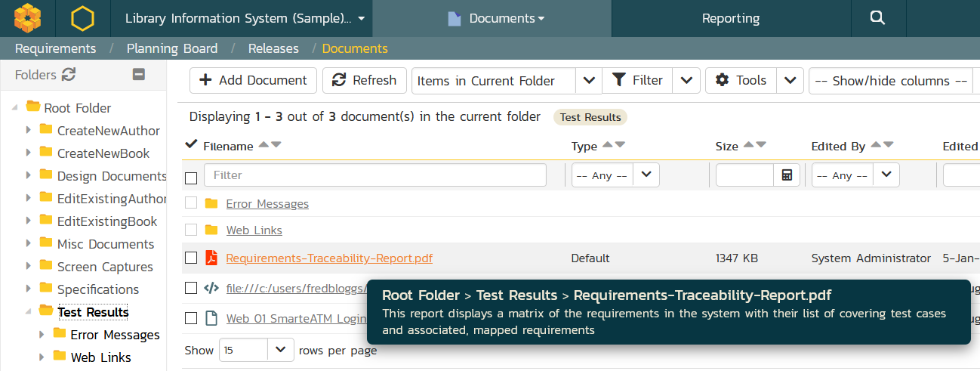Viewport: 980px width, 371px height.
Task: Click the code icon beside file:// link
Action: pyautogui.click(x=211, y=288)
